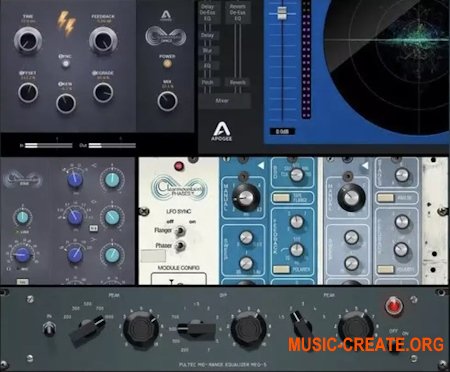Click the In level meter
Screen dimensions: 450x372
pyautogui.click(x=49, y=145)
